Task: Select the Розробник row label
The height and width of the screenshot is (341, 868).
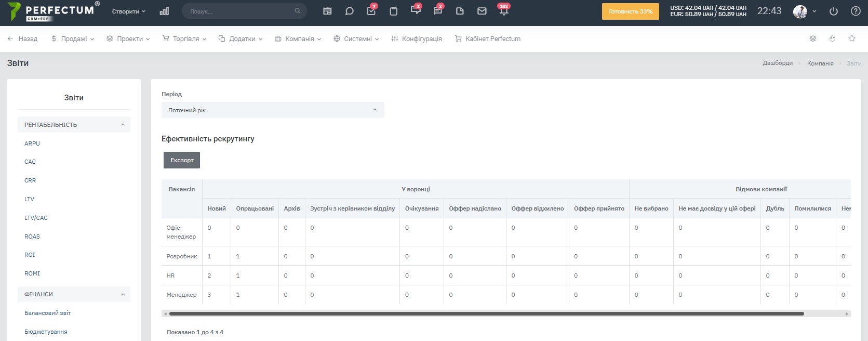Action: point(182,256)
